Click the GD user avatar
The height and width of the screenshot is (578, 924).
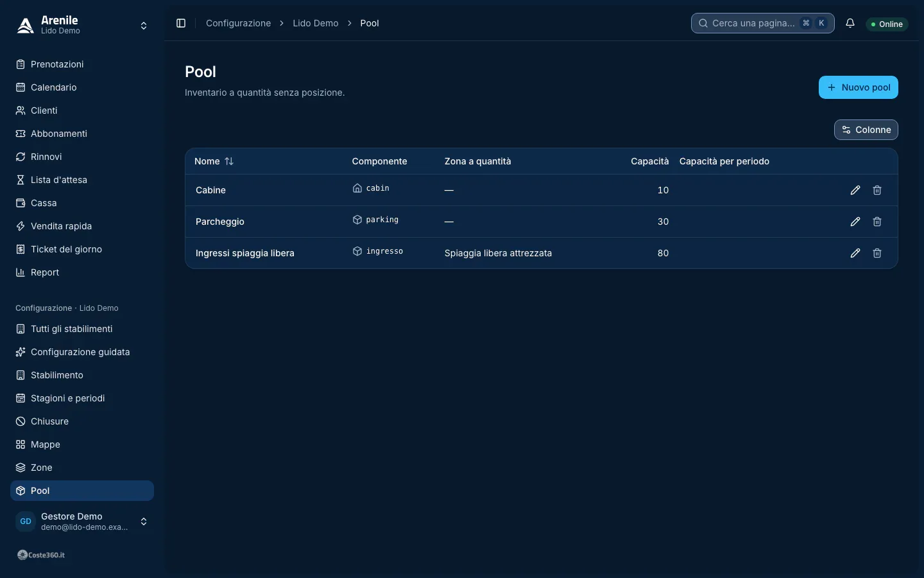[26, 521]
